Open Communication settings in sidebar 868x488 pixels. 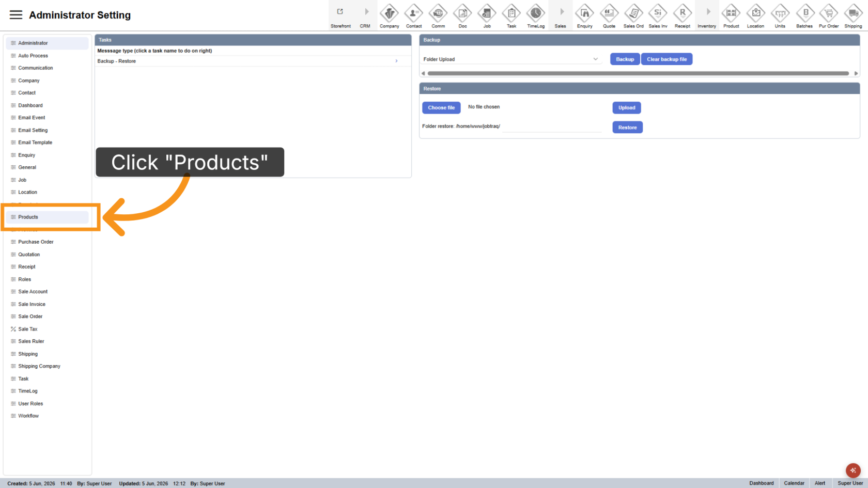pyautogui.click(x=47, y=68)
